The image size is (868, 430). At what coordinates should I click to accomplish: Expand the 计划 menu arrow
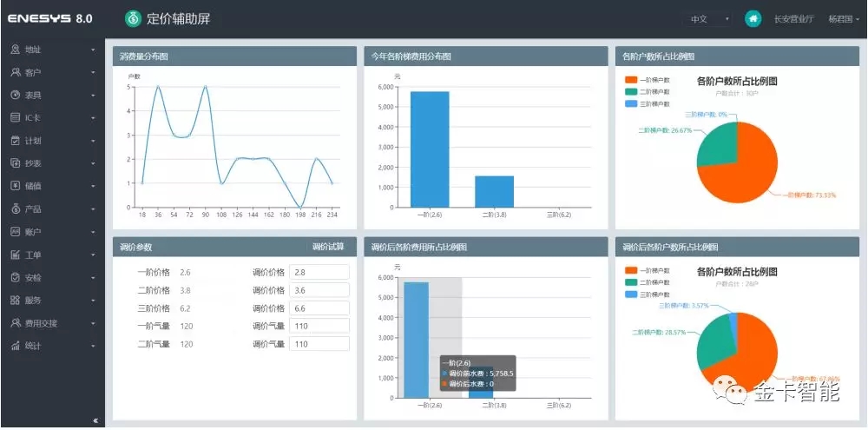[x=93, y=141]
